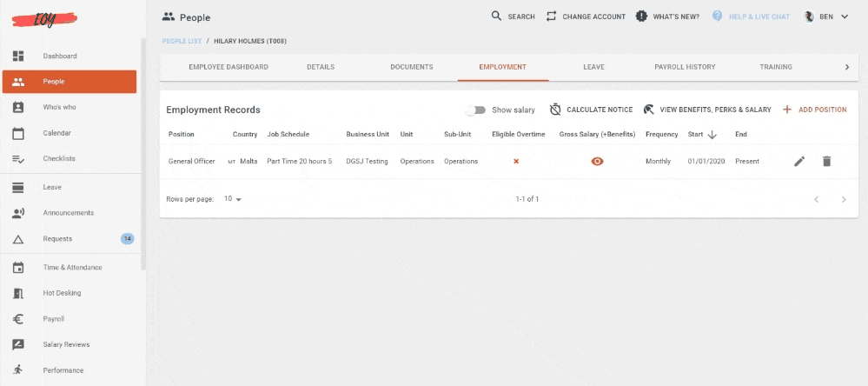Open Announcements in the sidebar
This screenshot has width=868, height=386.
[x=70, y=213]
